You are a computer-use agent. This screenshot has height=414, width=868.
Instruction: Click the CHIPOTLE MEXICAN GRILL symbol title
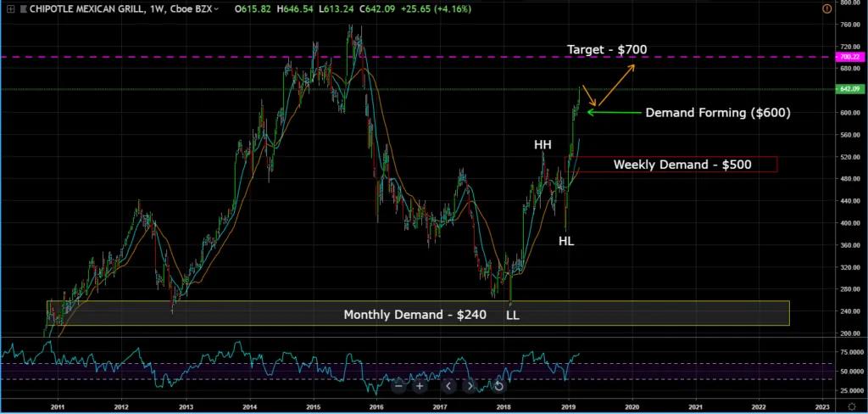pos(88,8)
